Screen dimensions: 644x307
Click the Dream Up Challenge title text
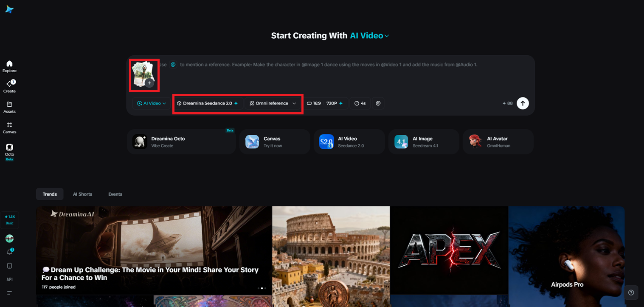150,274
